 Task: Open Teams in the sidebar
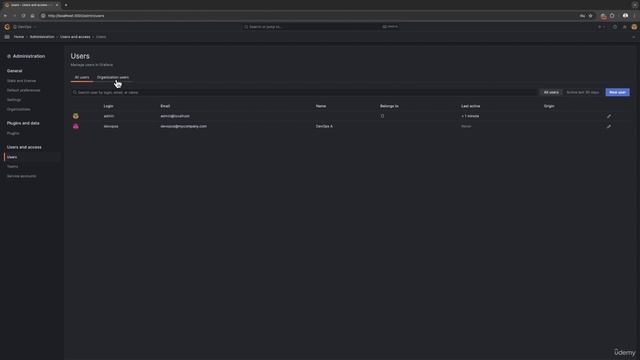pyautogui.click(x=12, y=167)
